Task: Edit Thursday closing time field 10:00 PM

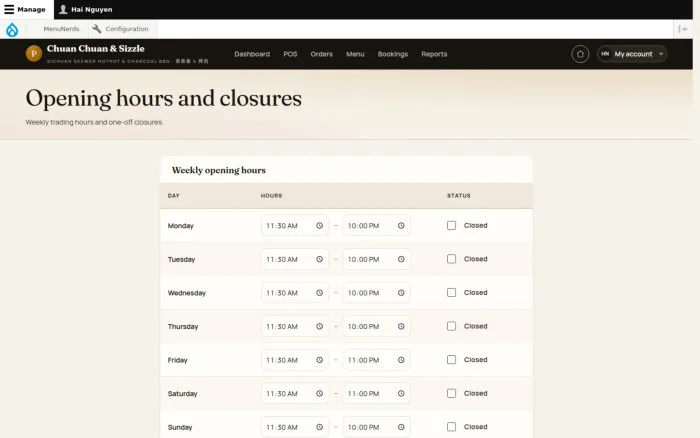Action: 376,326
